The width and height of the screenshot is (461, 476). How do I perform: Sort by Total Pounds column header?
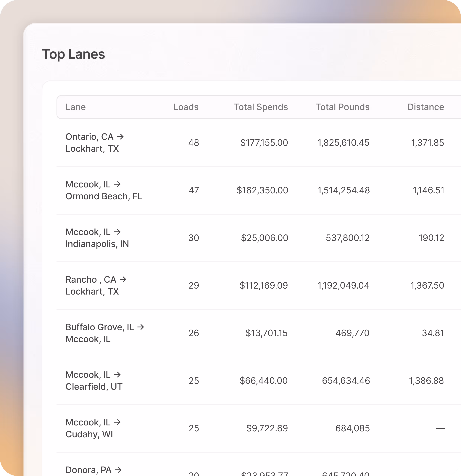(x=342, y=107)
